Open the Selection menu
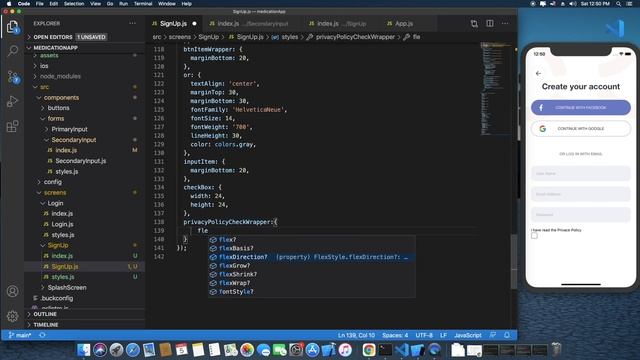Viewport: 640px width, 360px height. coord(74,4)
